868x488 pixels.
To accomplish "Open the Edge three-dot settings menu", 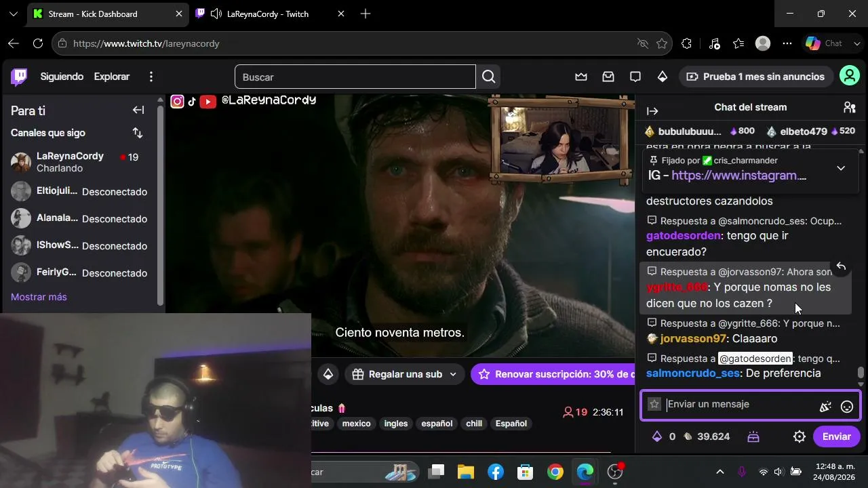I will pyautogui.click(x=787, y=43).
